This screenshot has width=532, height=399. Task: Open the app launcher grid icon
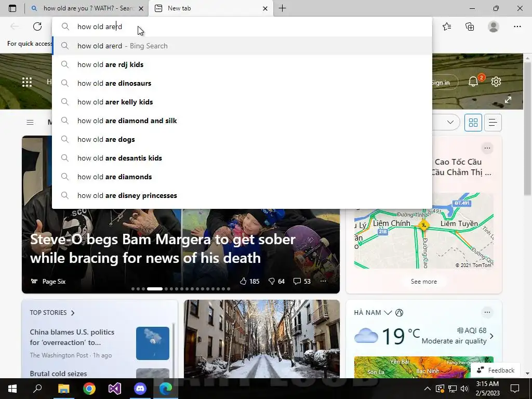[x=27, y=82]
